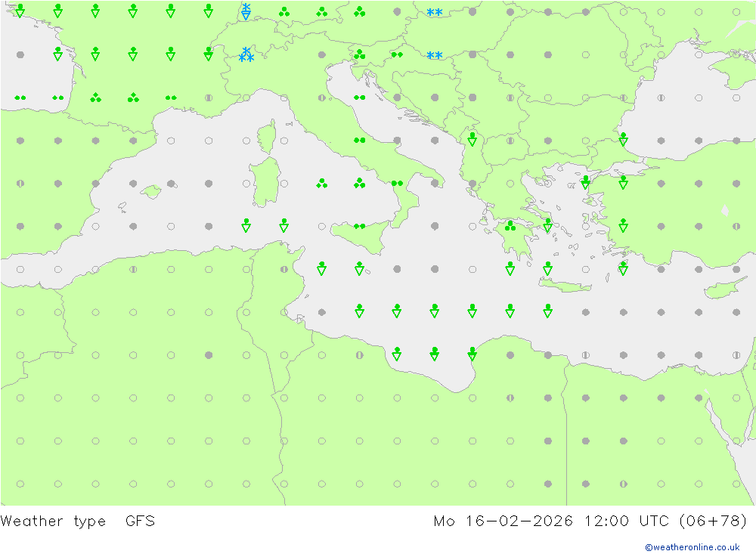Click the island of Crete on the map

[564, 286]
